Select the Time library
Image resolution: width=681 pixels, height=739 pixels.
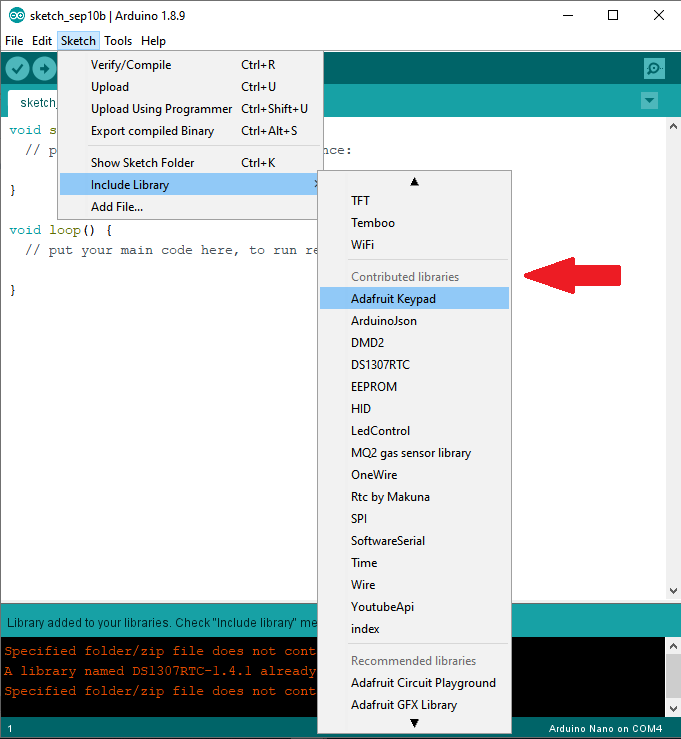[x=414, y=563]
